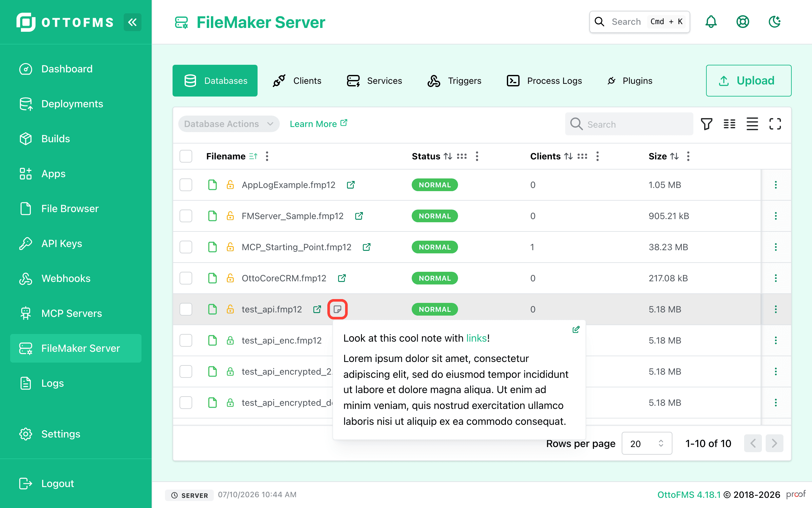Click the Status column grouping dots icon
This screenshot has height=508, width=812.
tap(462, 156)
